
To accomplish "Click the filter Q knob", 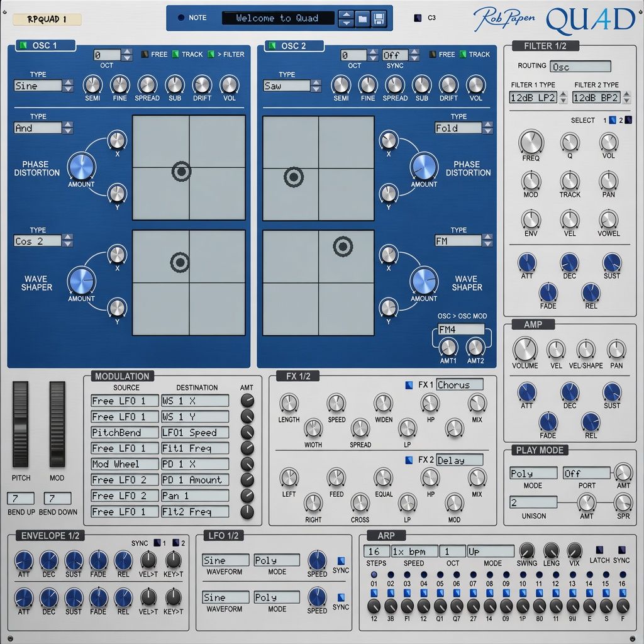I will (570, 142).
